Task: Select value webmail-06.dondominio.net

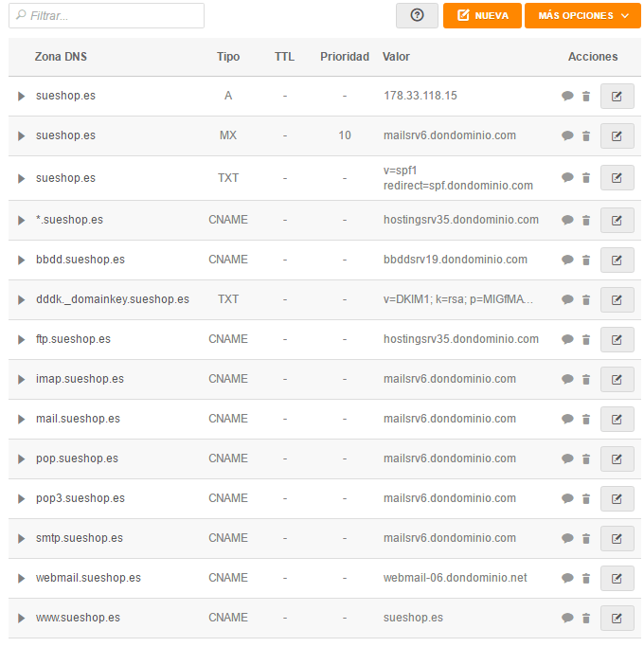Action: click(x=455, y=578)
